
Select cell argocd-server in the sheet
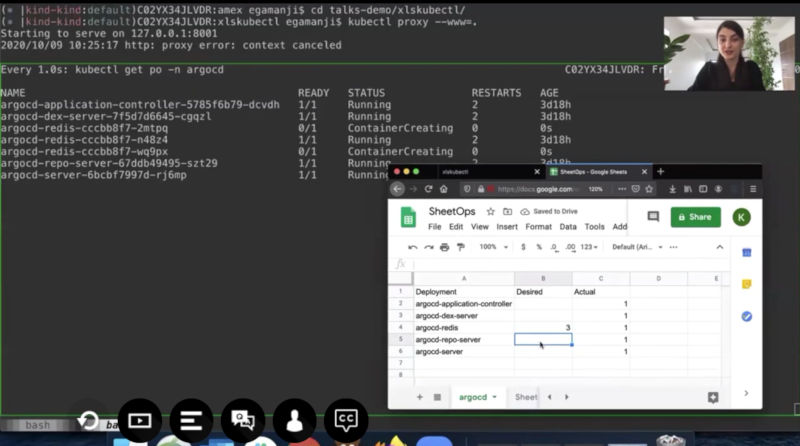point(463,352)
